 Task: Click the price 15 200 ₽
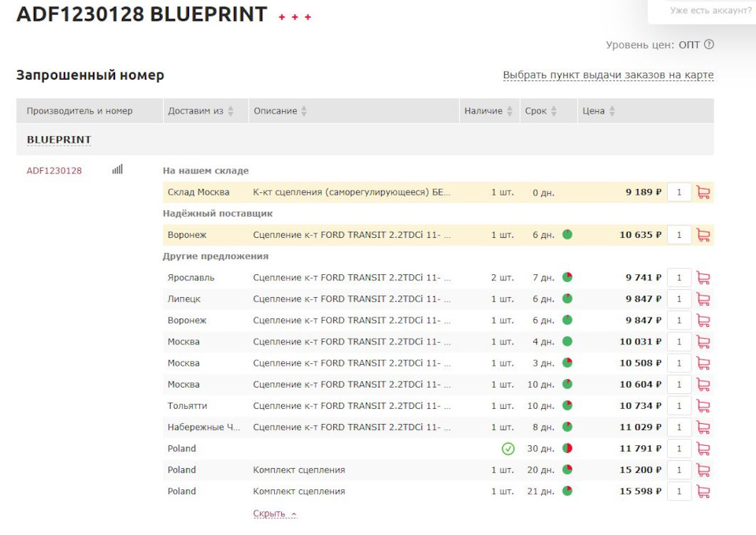(640, 470)
